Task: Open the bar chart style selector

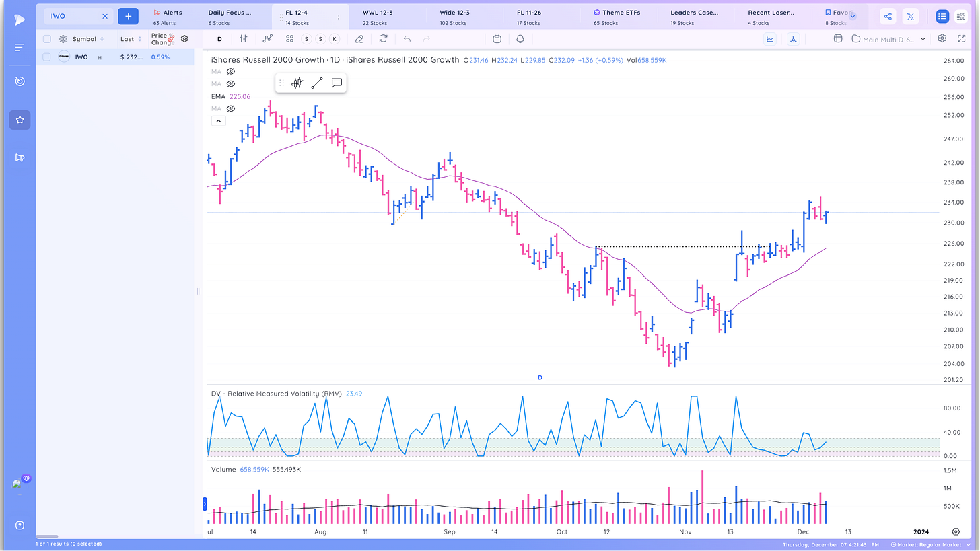Action: point(244,39)
